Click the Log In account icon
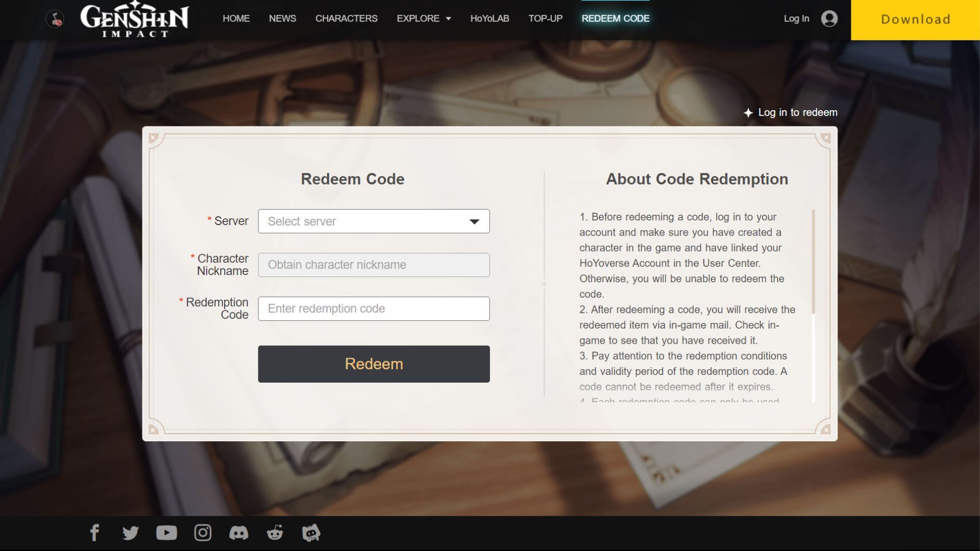 point(828,18)
